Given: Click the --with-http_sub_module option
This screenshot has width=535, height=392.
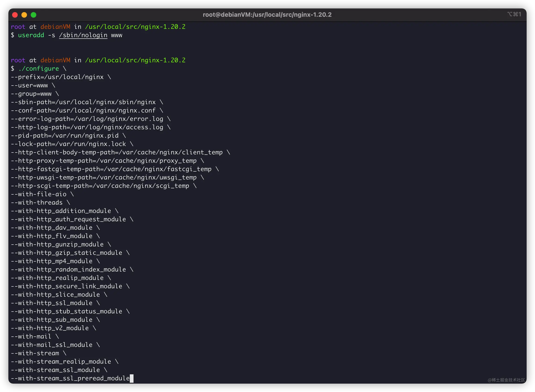Looking at the screenshot, I should coord(52,320).
